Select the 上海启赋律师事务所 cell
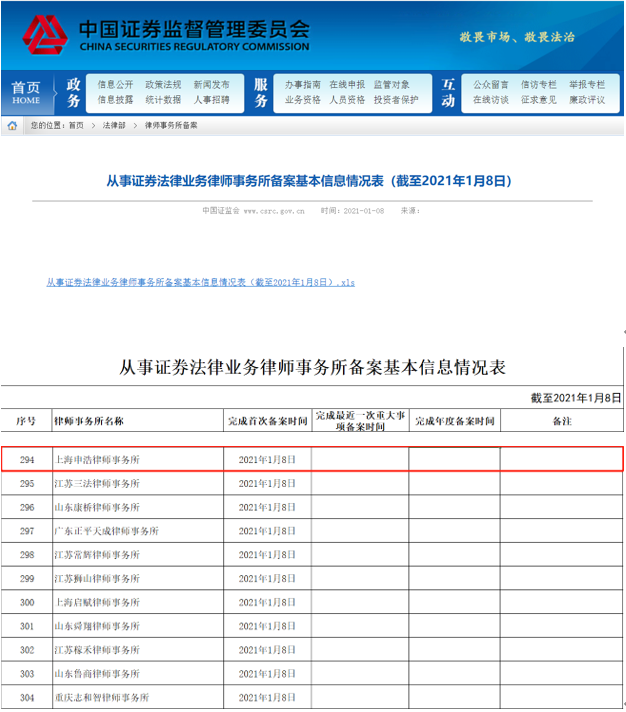The height and width of the screenshot is (712, 626). coord(138,602)
